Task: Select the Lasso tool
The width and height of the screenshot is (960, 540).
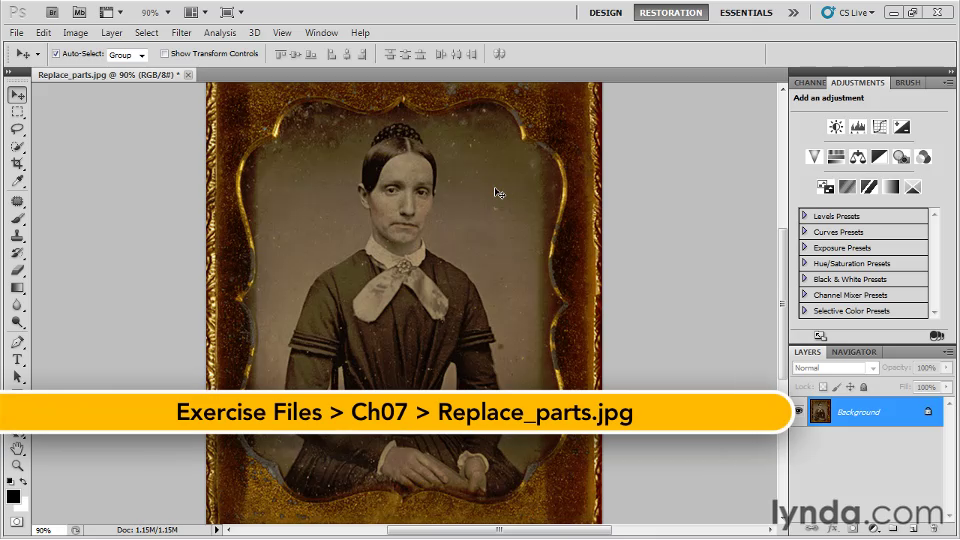Action: (x=17, y=129)
